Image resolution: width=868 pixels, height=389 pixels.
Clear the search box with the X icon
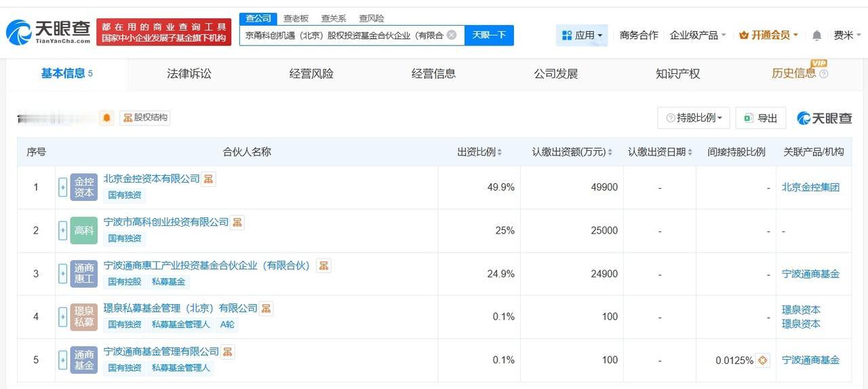pos(452,35)
